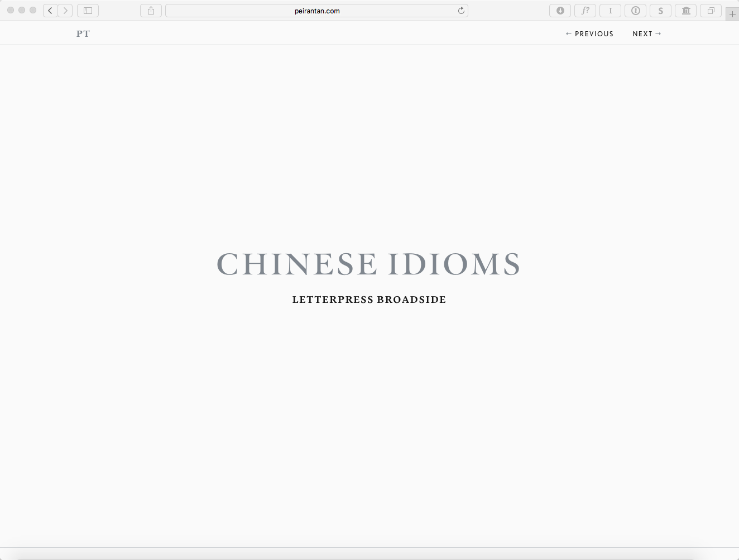Click the Letterpress Broadside subtitle
Screen dimensions: 739x560
pos(369,300)
